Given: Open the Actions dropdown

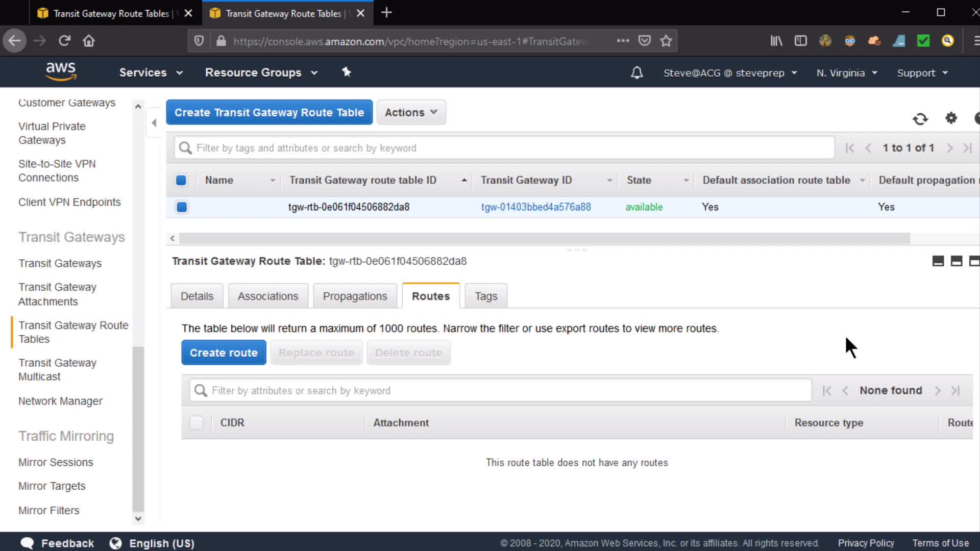Looking at the screenshot, I should [x=411, y=112].
